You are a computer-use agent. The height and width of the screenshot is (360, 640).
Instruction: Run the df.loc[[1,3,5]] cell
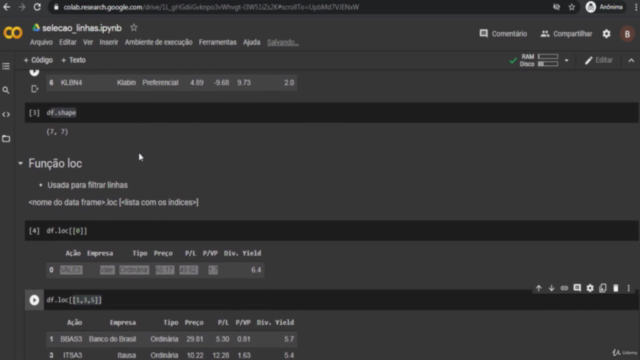tap(34, 300)
